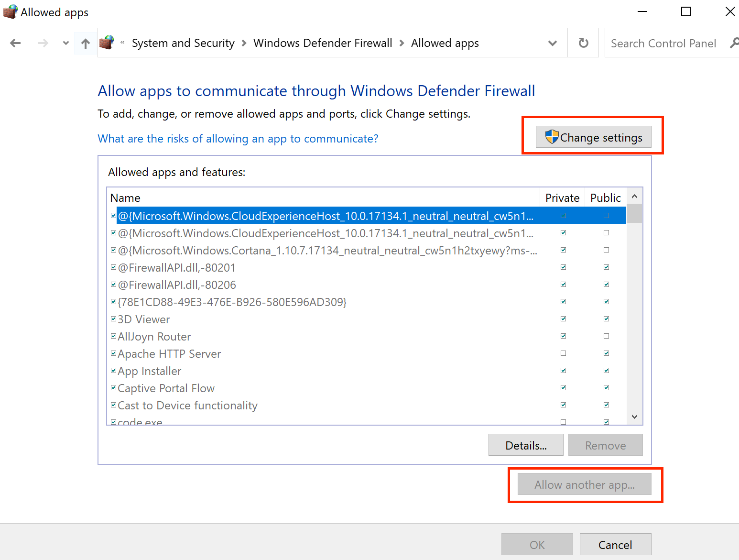Toggle {78E1CD88-49E3-476E-B926-580E596AD309} enabled checkbox
739x560 pixels.
point(113,302)
